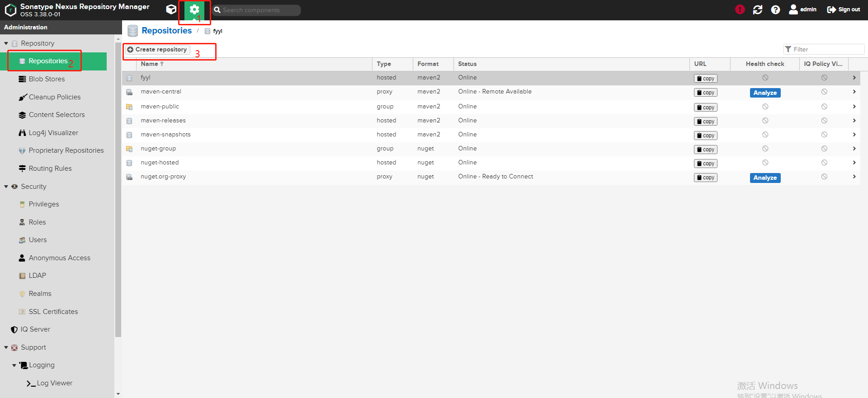Analyze health of maven-central
This screenshot has width=868, height=398.
tap(765, 93)
